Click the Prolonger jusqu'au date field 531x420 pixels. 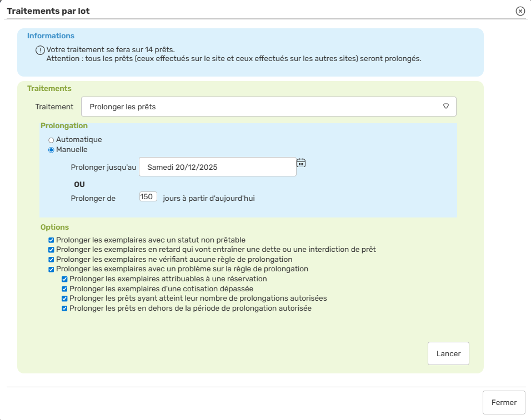coord(217,166)
